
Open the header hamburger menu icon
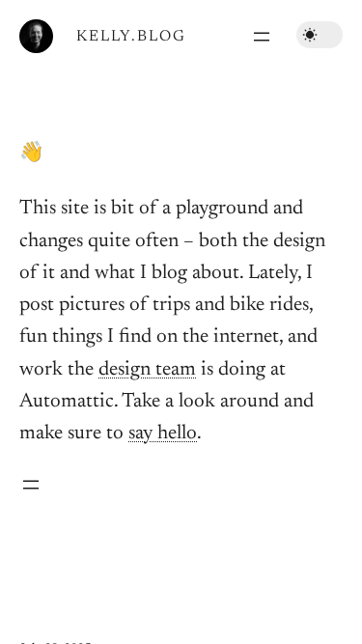(x=262, y=37)
